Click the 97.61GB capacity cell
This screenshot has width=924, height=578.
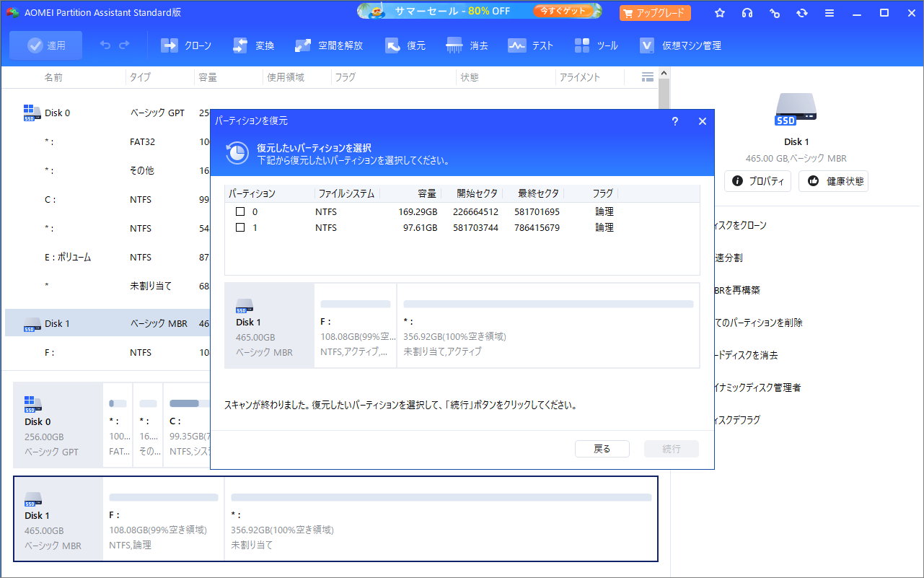click(x=421, y=227)
